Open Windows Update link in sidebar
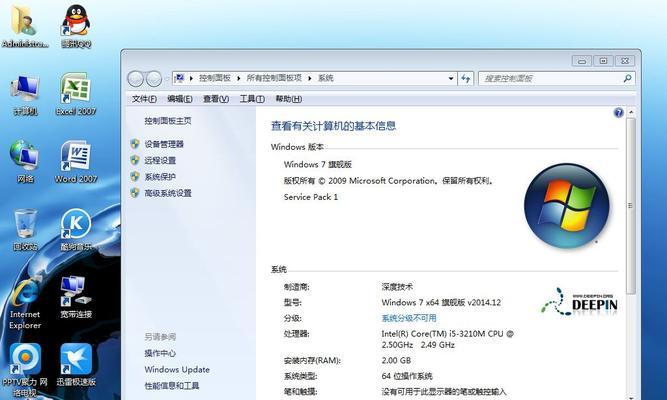Image resolution: width=667 pixels, height=400 pixels. 177,369
